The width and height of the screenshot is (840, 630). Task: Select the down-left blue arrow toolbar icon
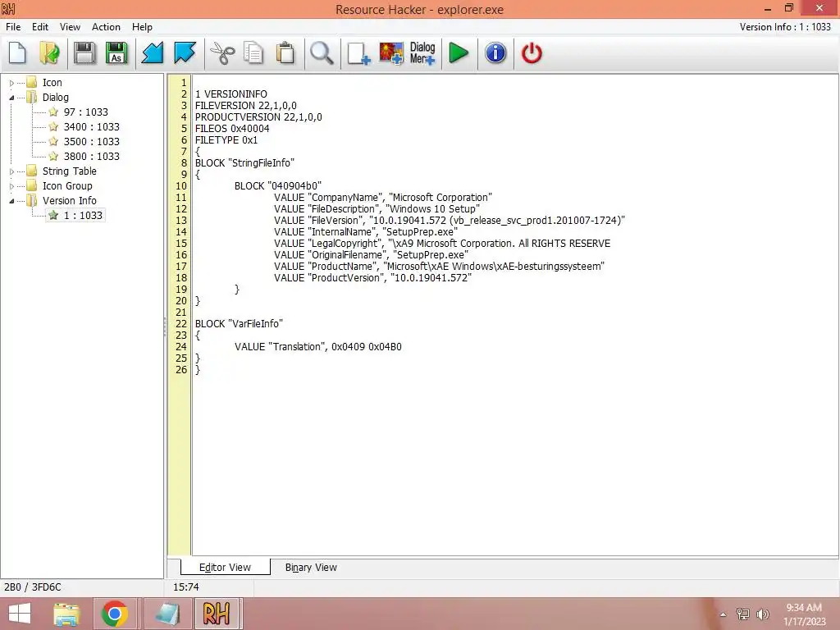click(x=153, y=53)
